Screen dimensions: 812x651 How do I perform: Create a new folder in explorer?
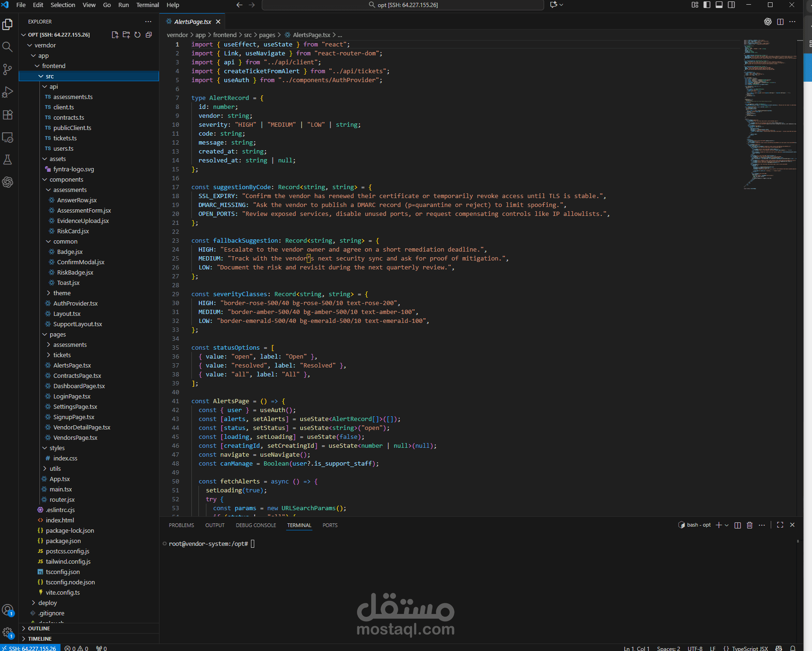(126, 35)
